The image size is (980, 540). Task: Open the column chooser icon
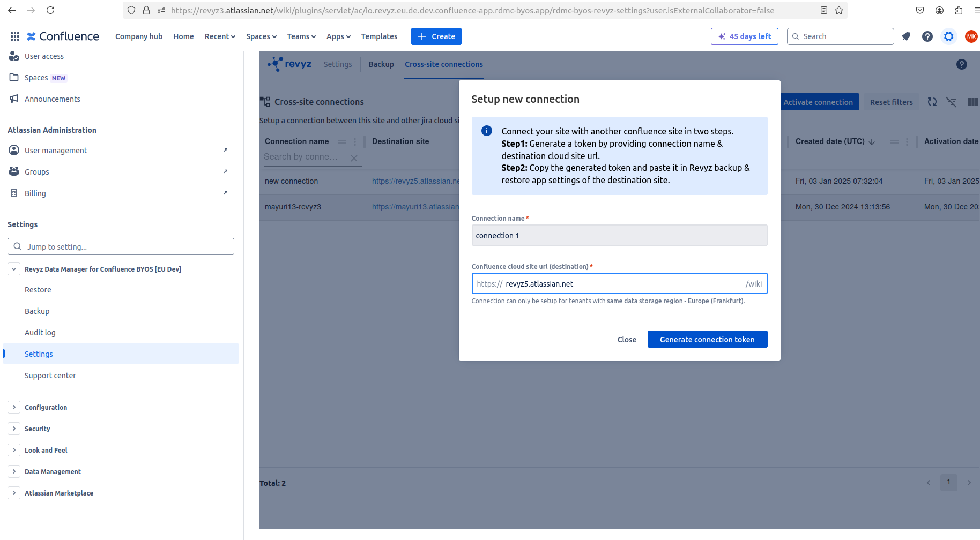[972, 102]
